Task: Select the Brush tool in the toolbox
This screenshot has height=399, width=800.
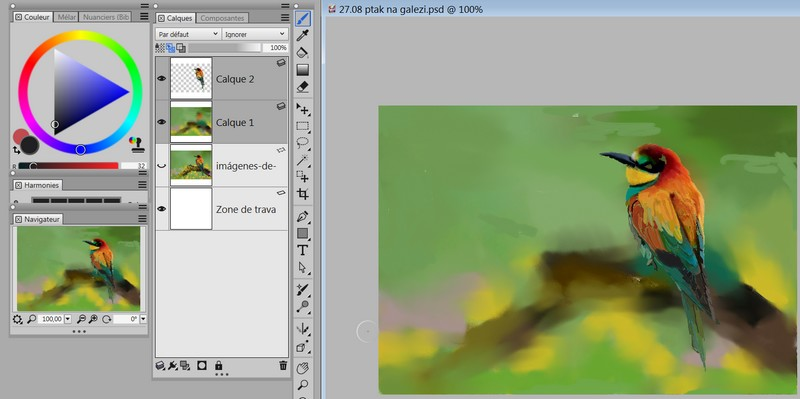Action: pos(303,19)
